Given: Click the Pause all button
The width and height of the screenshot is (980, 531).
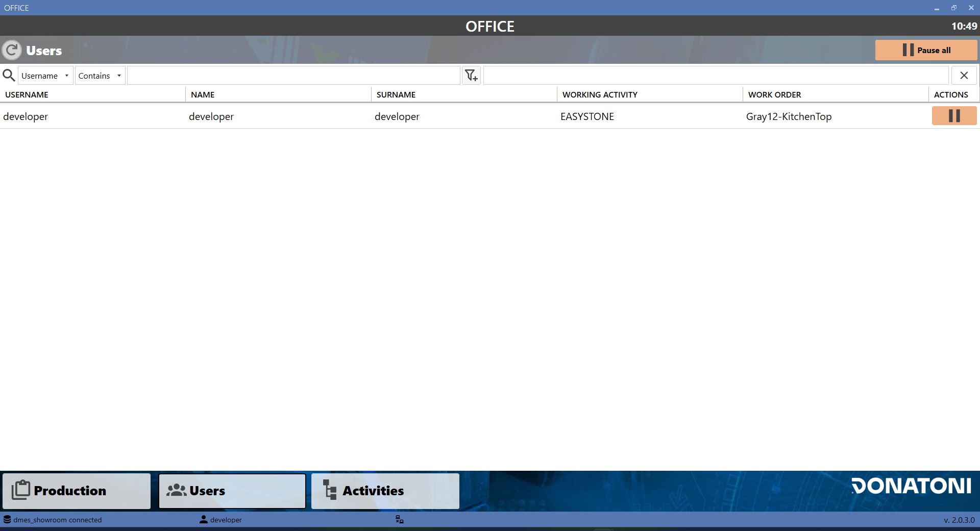Looking at the screenshot, I should click(926, 50).
